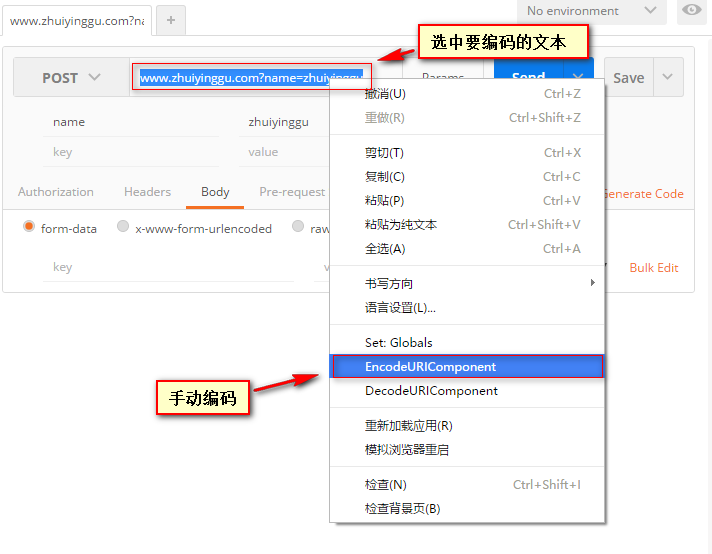Select 重新加载应用(R) menu item

[467, 425]
